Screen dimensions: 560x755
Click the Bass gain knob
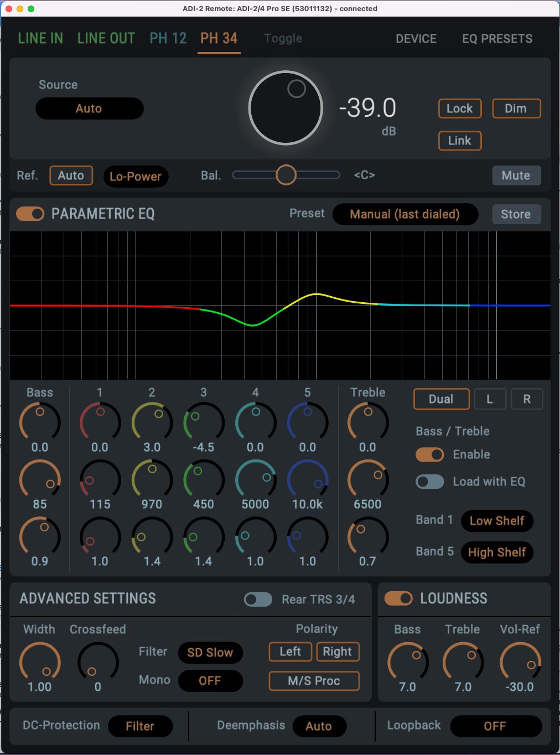tap(40, 422)
